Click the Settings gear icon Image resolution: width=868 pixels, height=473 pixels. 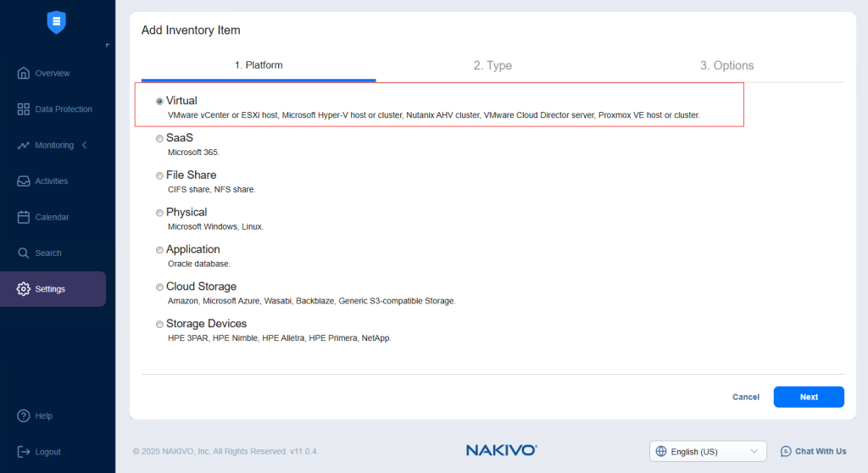[x=23, y=289]
